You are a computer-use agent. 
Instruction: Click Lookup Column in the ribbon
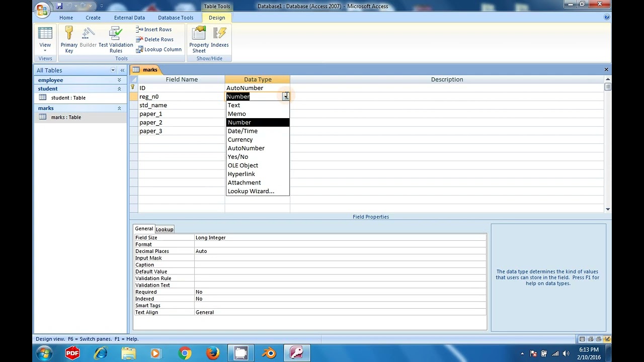(158, 49)
